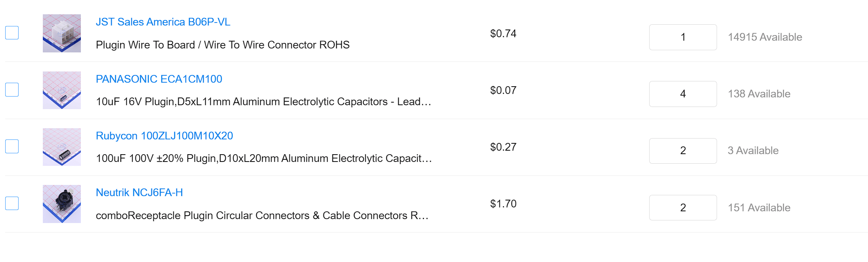Select the comboReceptacle Plugin Circular Connectors description
The width and height of the screenshot is (868, 262).
pos(262,215)
